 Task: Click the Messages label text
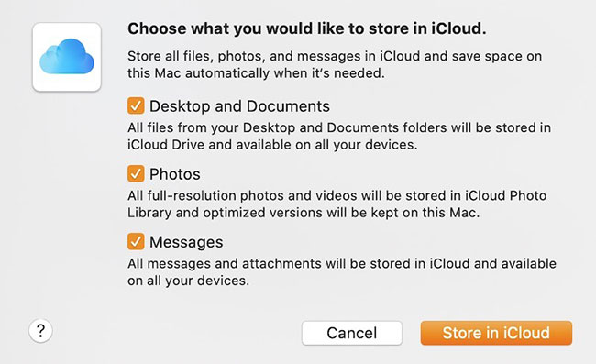(x=186, y=242)
